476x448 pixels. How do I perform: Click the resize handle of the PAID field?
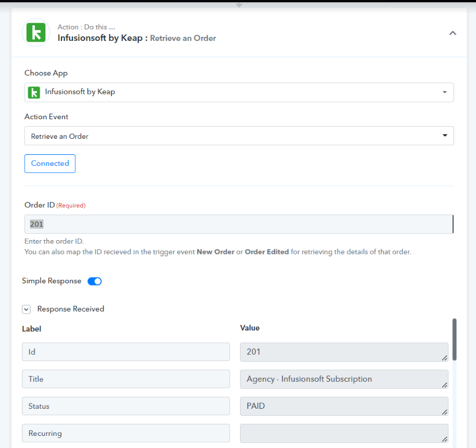click(445, 412)
